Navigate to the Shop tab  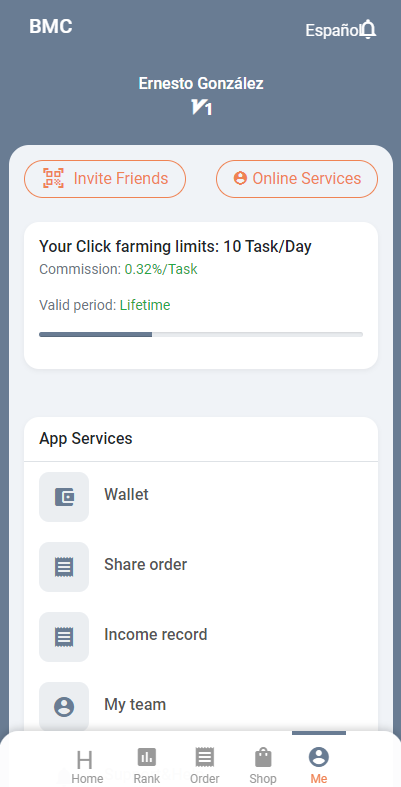tap(263, 765)
